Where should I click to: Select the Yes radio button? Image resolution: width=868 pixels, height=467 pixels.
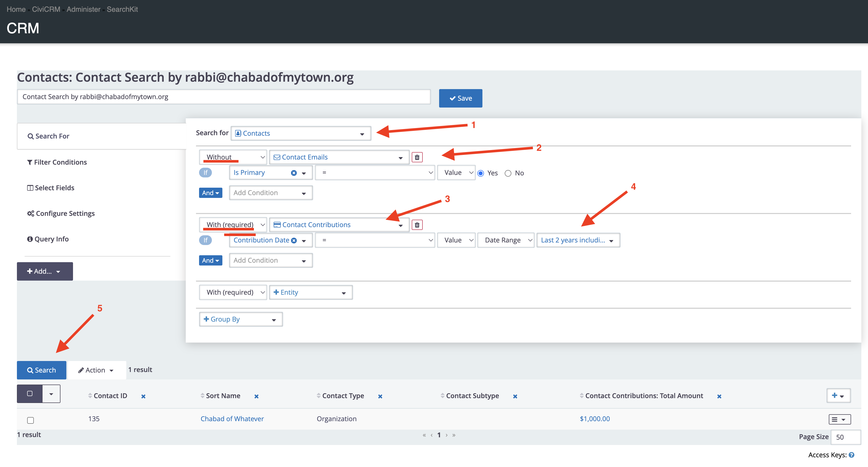[481, 173]
